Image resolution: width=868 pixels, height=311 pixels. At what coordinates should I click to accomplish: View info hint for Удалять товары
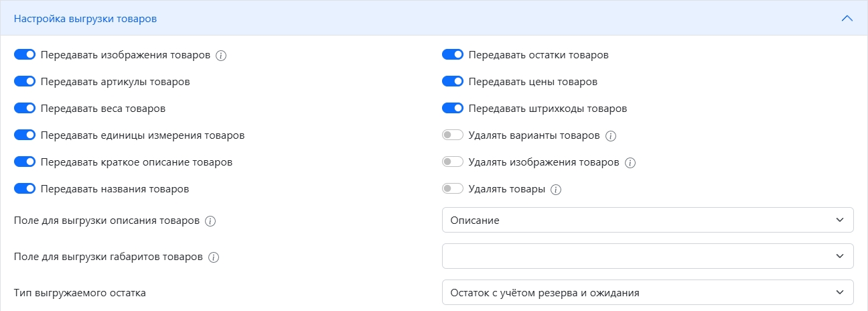click(556, 190)
